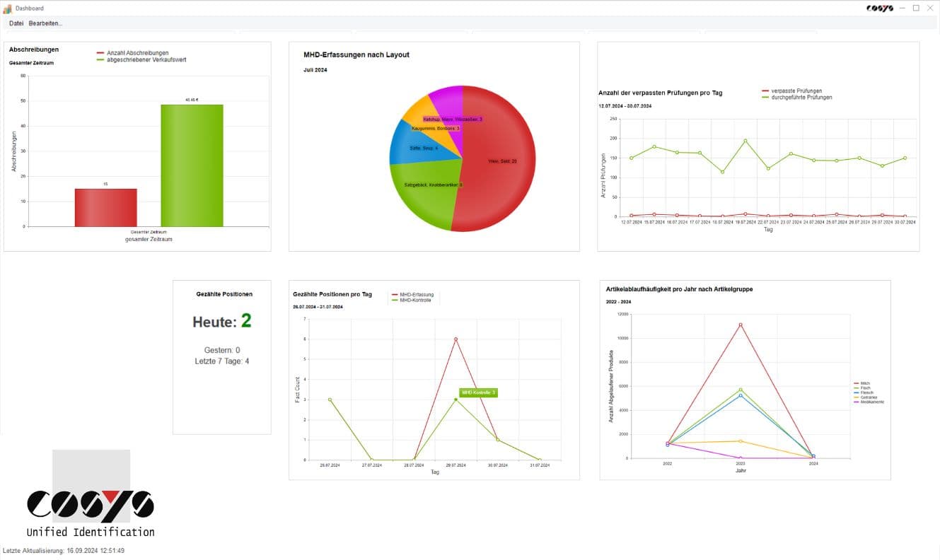The height and width of the screenshot is (560, 940).
Task: Toggle Fleisch legend entry
Action: point(863,392)
